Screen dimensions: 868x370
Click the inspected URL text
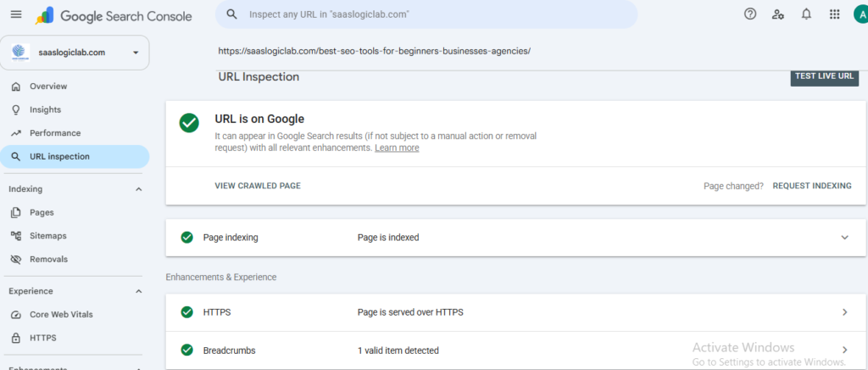point(374,51)
